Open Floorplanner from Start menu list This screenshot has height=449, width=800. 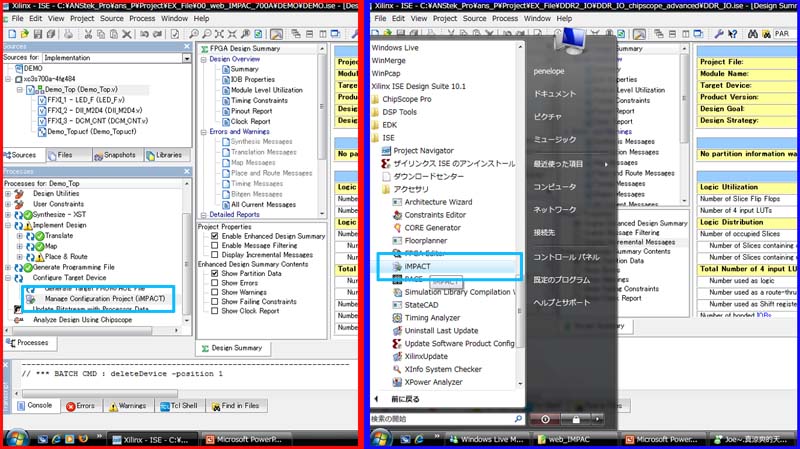tap(426, 240)
